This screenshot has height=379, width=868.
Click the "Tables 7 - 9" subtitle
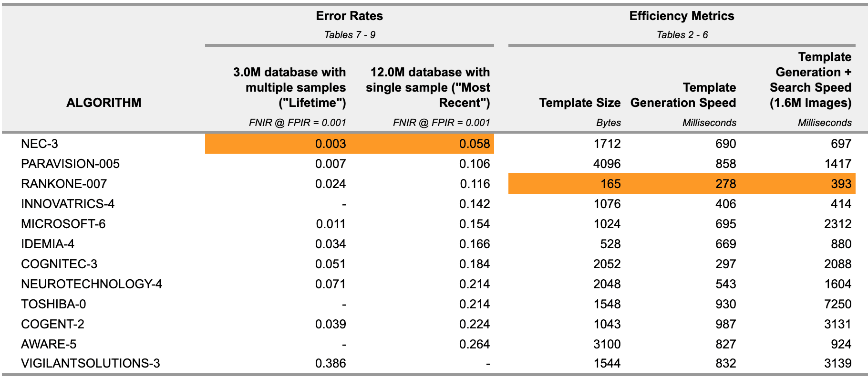pyautogui.click(x=350, y=35)
